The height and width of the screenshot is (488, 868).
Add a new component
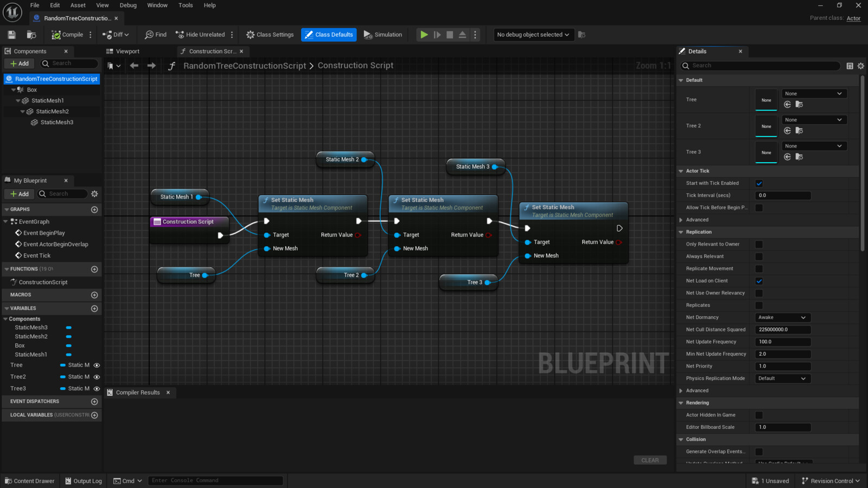pos(20,63)
